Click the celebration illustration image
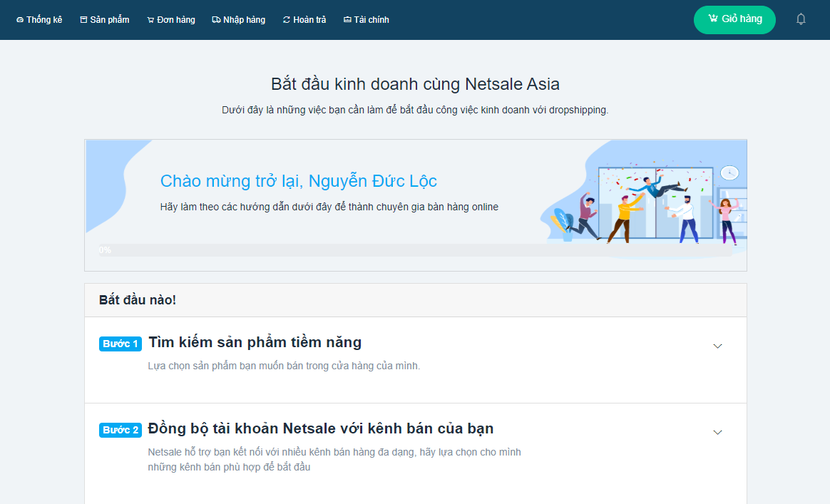This screenshot has height=504, width=830. (x=644, y=198)
